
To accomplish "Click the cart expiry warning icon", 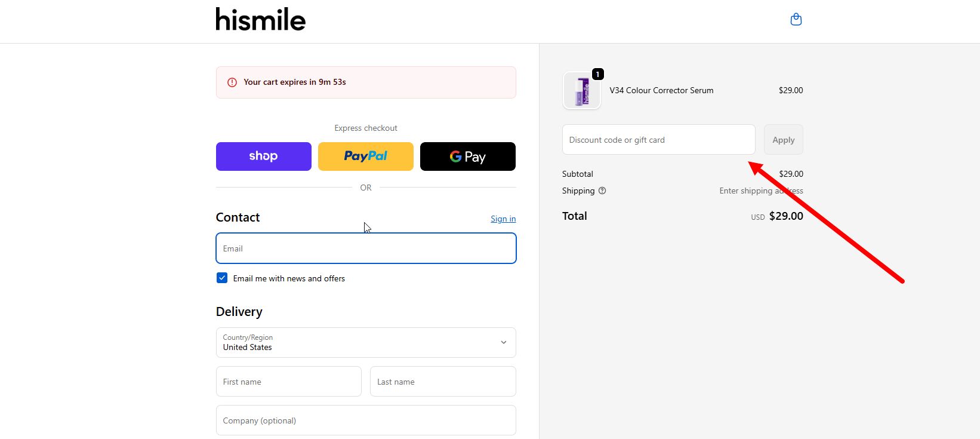I will click(x=232, y=82).
